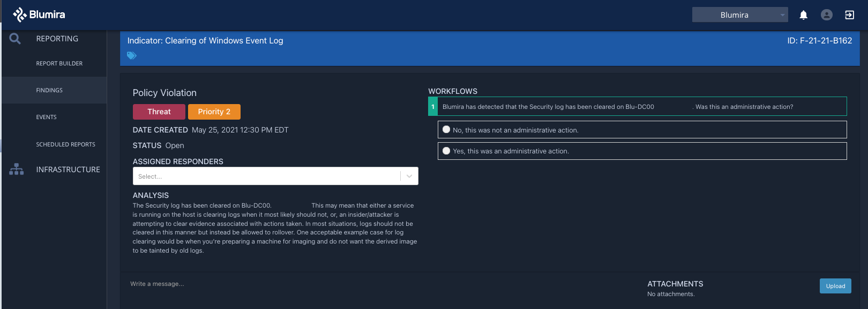Viewport: 868px width, 309px height.
Task: Open the Blumira organization dropdown
Action: 740,15
